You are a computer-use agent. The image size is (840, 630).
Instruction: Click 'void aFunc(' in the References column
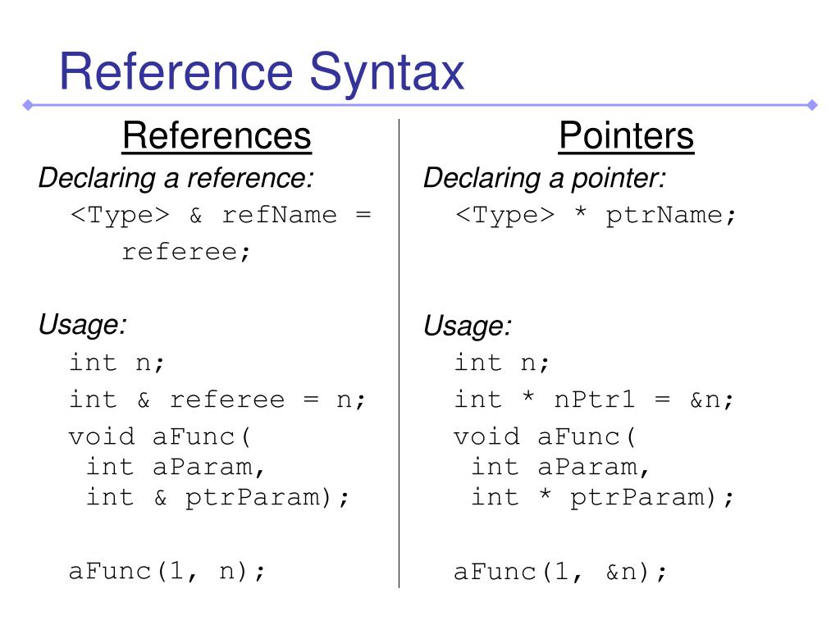[160, 437]
